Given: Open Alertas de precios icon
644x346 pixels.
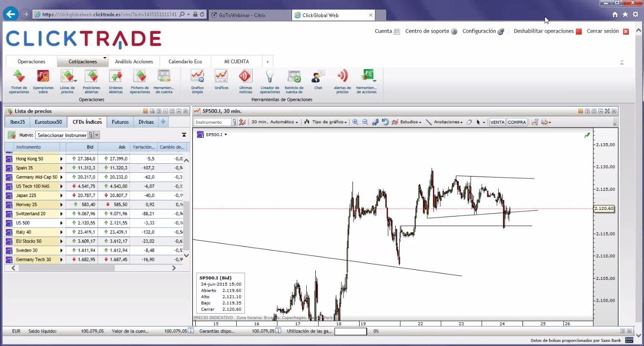Looking at the screenshot, I should pos(342,81).
